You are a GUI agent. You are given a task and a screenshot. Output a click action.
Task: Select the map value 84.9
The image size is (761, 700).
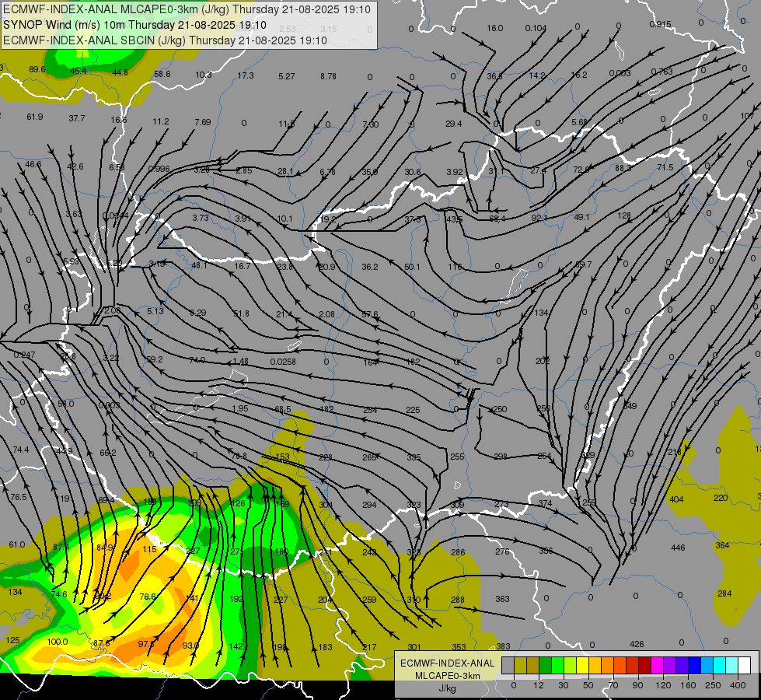coord(105,548)
